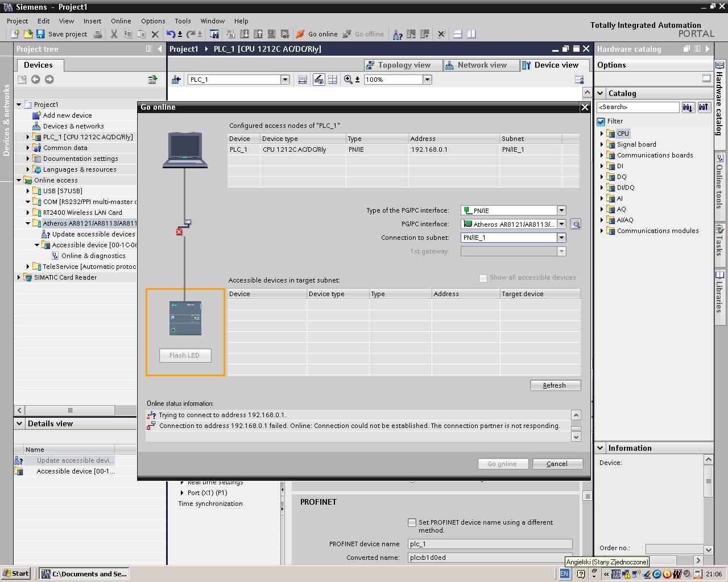This screenshot has width=728, height=582.
Task: Click Cancel in Go online dialog
Action: tap(557, 464)
